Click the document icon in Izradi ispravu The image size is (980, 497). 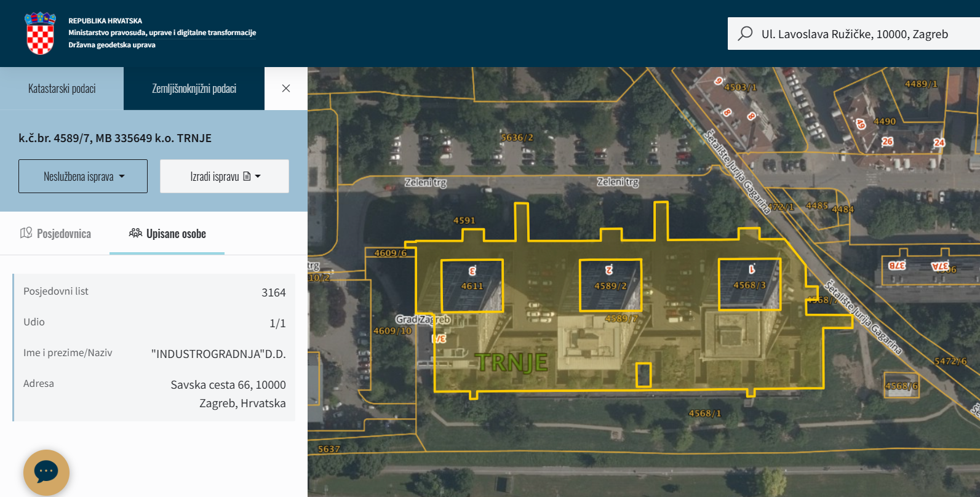(247, 177)
